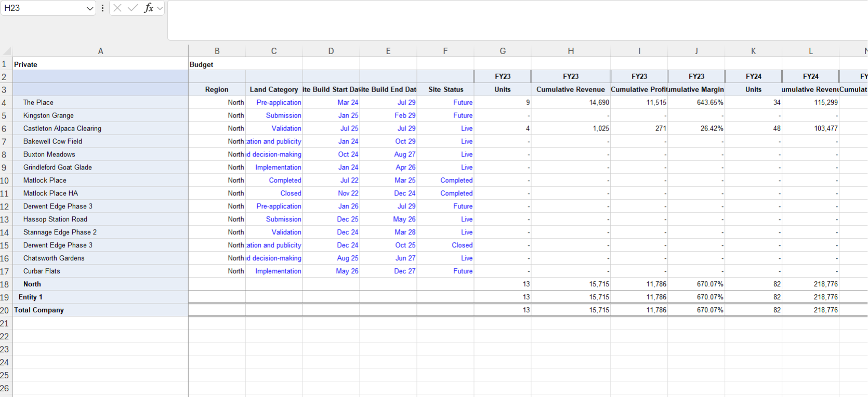Click the "Site Status" header cell
Image resolution: width=868 pixels, height=397 pixels.
coord(445,89)
